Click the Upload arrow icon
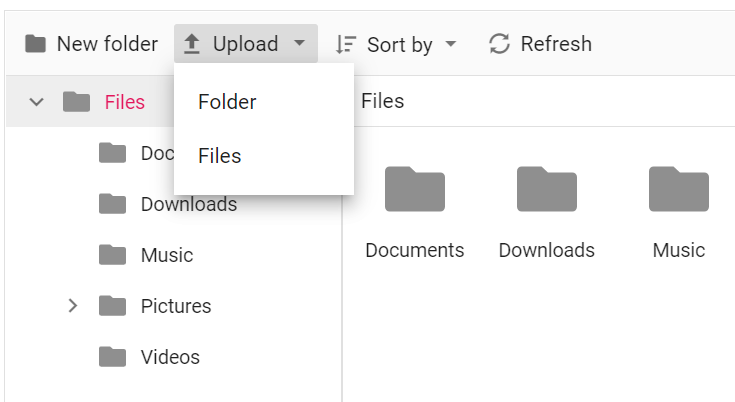The width and height of the screenshot is (735, 402). (193, 44)
